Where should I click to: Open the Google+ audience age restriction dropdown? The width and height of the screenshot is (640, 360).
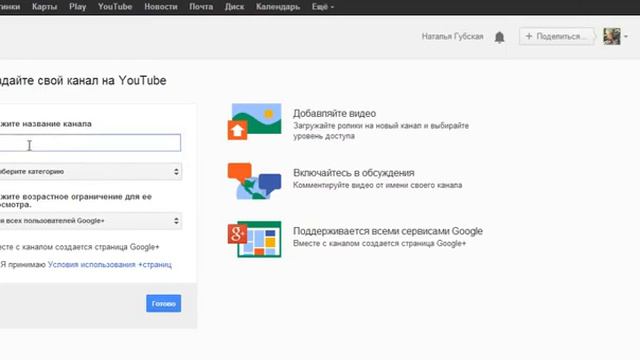tap(91, 221)
